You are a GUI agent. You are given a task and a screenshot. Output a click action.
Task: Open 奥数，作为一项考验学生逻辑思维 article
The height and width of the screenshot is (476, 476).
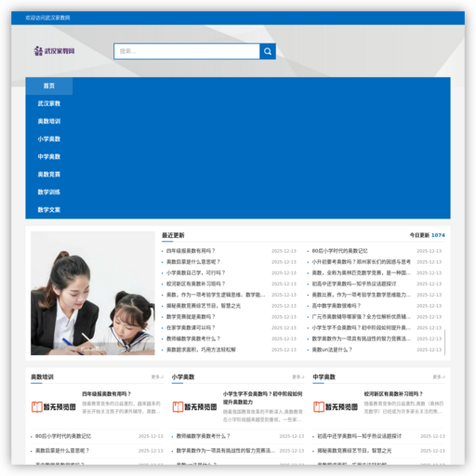pos(216,295)
